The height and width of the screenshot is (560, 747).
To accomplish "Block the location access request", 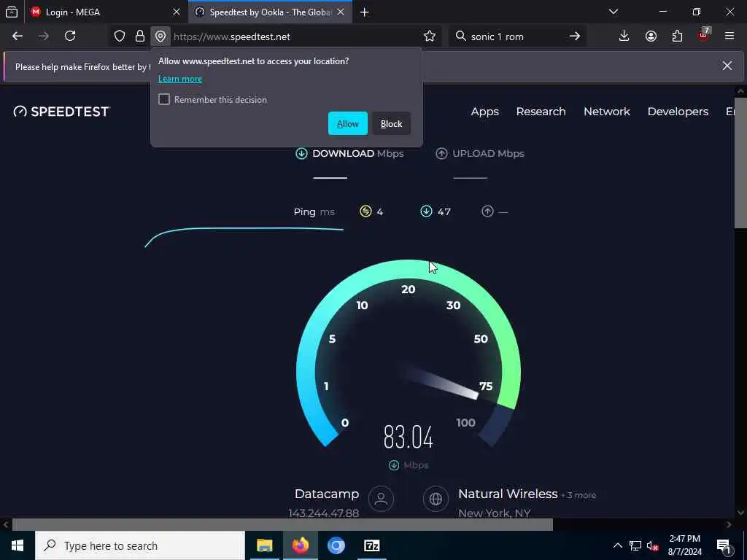I will (391, 123).
